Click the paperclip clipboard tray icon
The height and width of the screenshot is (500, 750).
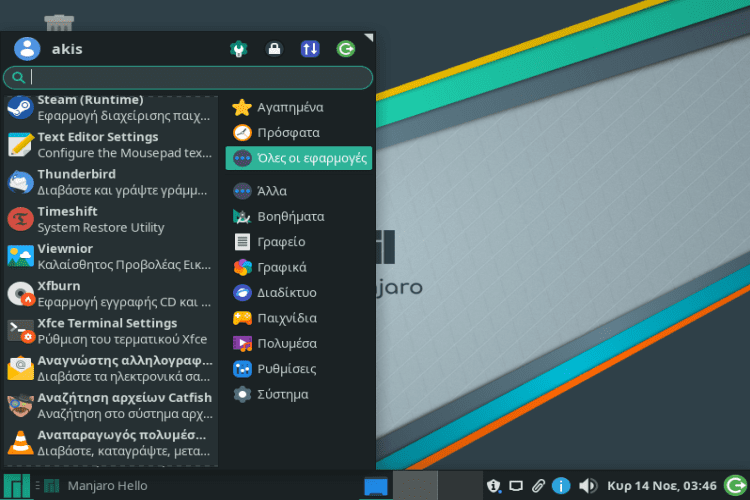538,486
